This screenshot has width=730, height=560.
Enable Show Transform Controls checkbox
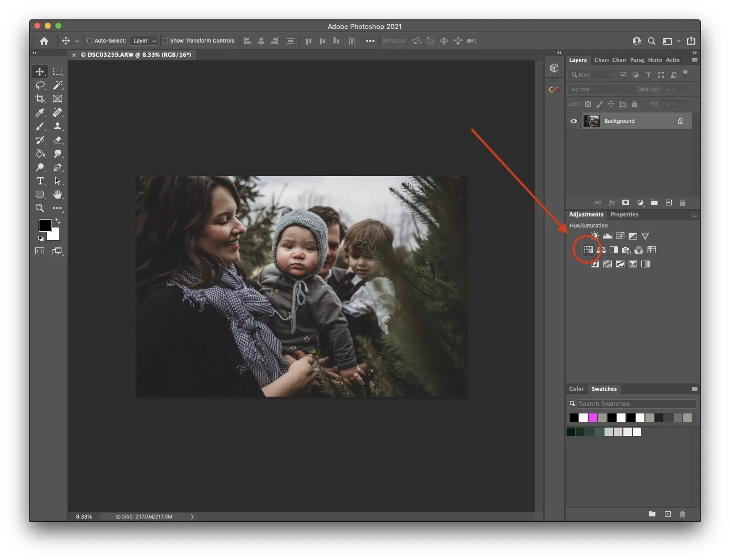(x=165, y=41)
